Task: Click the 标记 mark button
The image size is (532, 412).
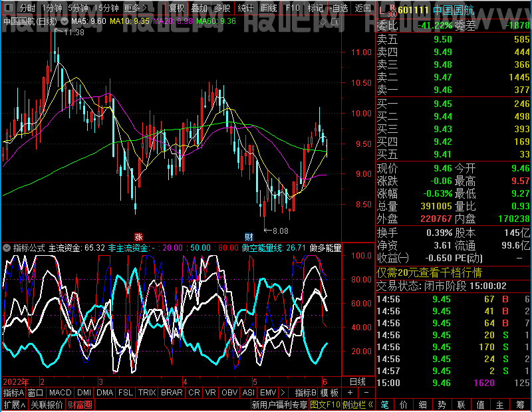Action: point(315,8)
